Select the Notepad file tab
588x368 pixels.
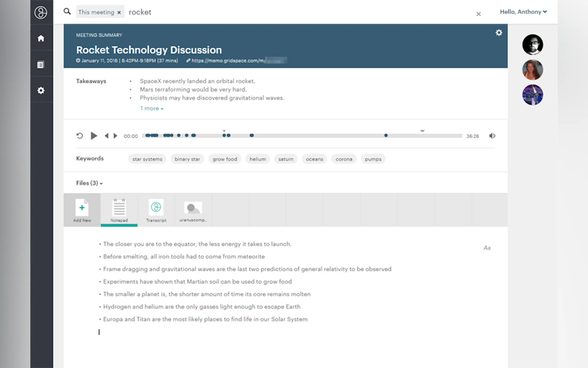coord(119,210)
